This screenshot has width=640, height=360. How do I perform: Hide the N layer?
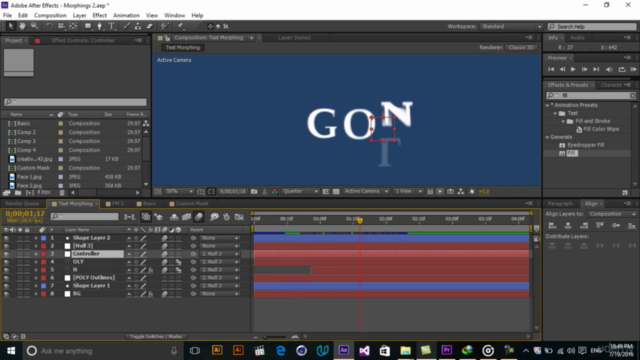(6, 270)
